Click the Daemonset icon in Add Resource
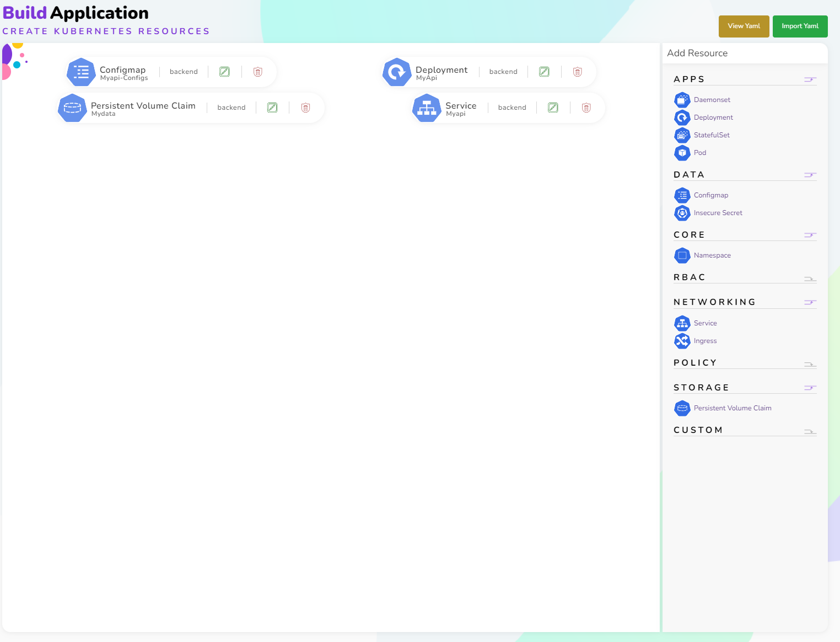 pos(682,100)
